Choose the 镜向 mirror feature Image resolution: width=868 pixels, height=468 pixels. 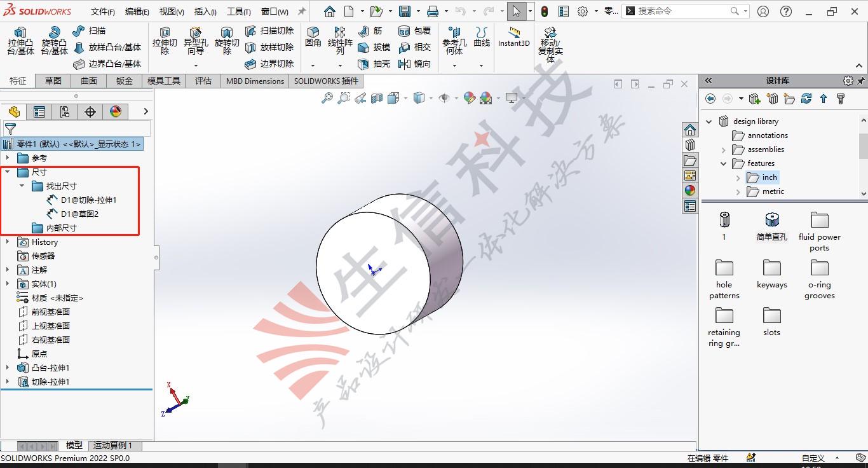coord(414,64)
